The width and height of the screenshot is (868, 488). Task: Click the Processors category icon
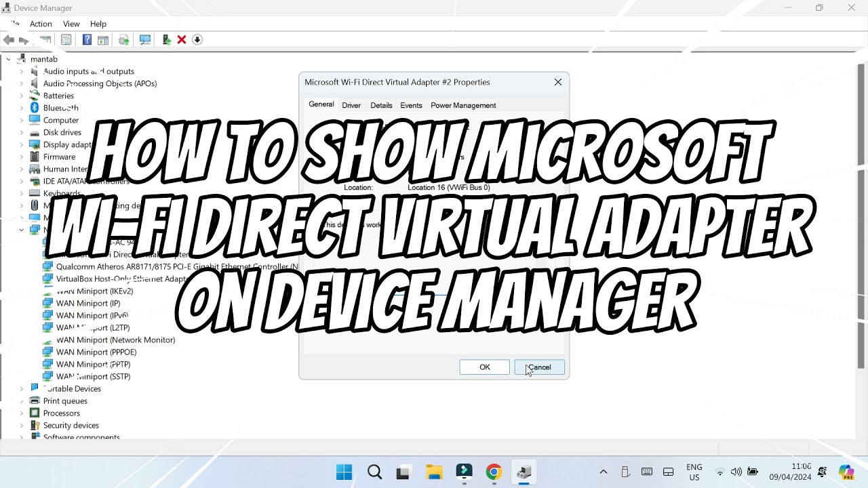point(35,413)
